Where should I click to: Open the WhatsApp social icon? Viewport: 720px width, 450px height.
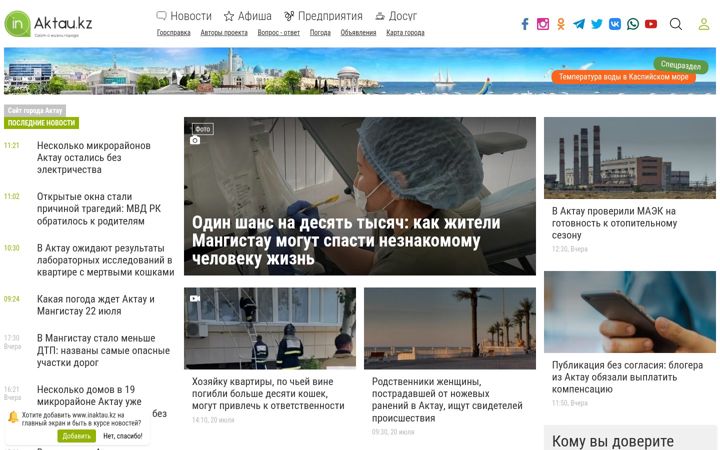(x=633, y=24)
